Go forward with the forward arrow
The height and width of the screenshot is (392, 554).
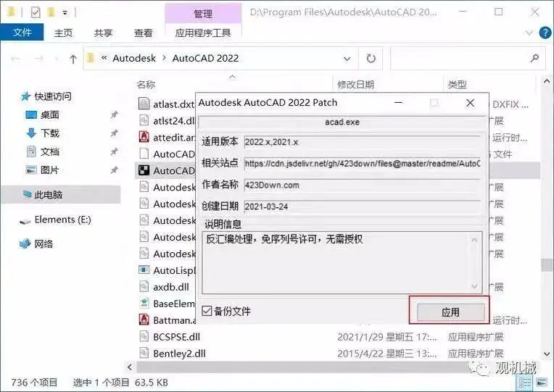39,59
